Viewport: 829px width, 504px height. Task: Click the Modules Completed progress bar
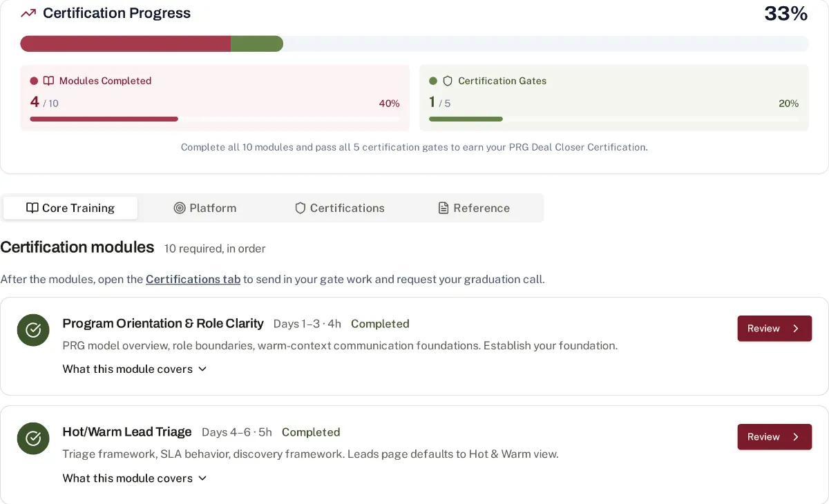point(215,119)
